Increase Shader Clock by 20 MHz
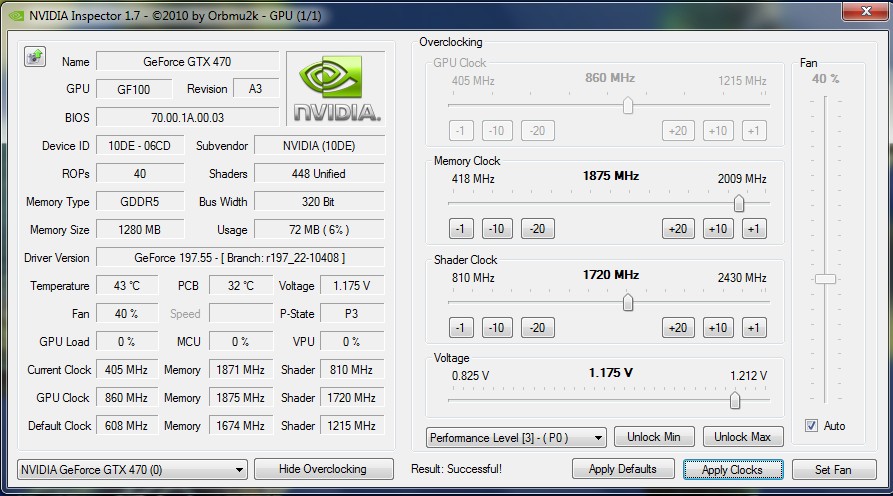The image size is (893, 496). pyautogui.click(x=678, y=328)
